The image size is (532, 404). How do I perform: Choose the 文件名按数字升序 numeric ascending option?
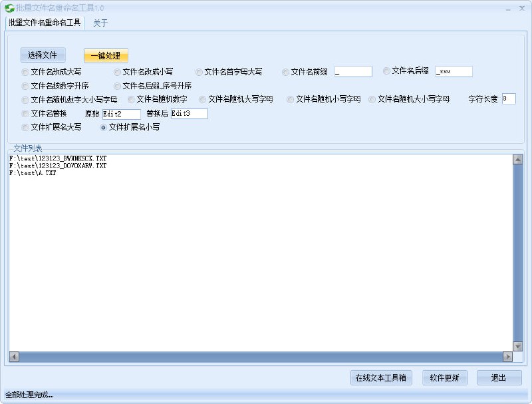(x=25, y=86)
